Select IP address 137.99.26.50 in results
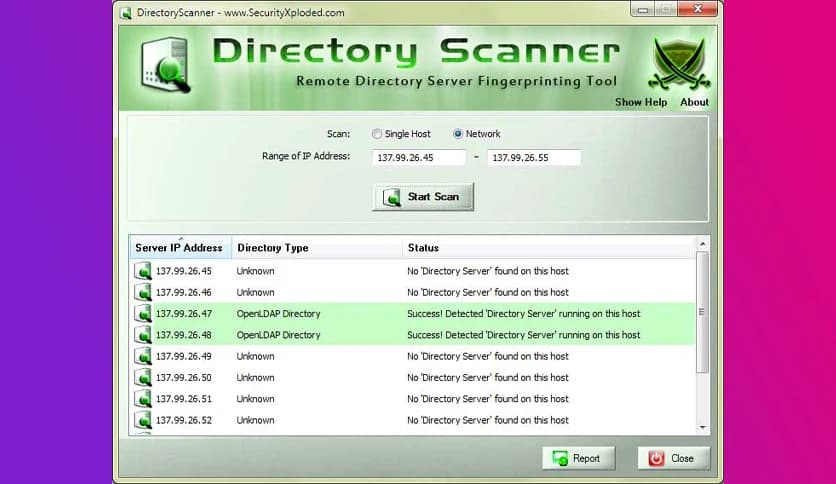 click(x=183, y=377)
